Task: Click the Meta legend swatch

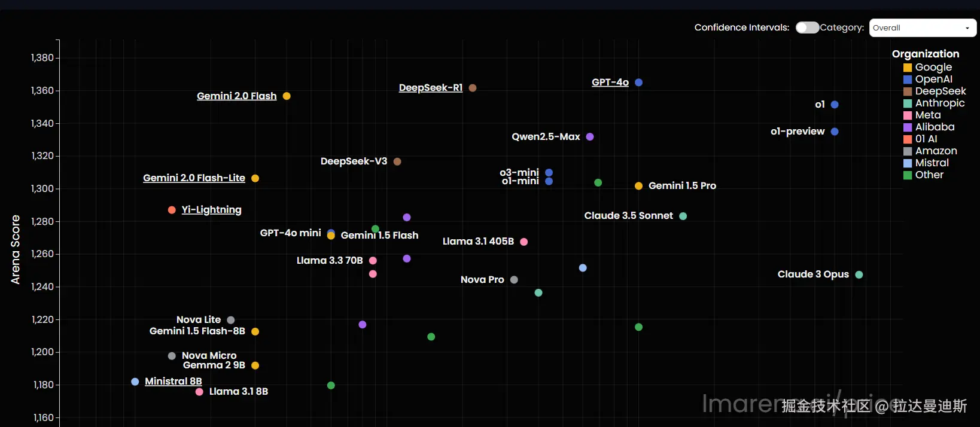Action: tap(908, 115)
